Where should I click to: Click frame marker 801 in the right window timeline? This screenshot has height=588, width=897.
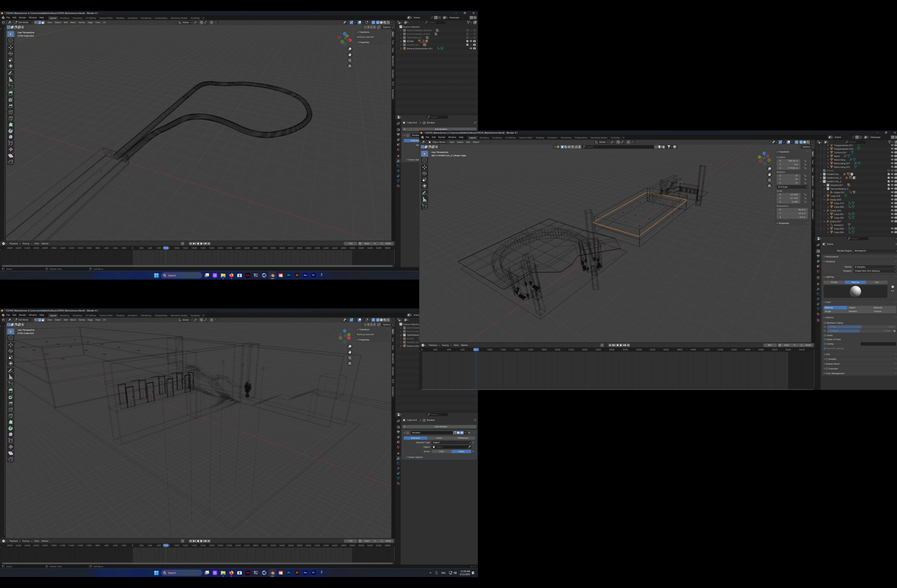point(476,350)
